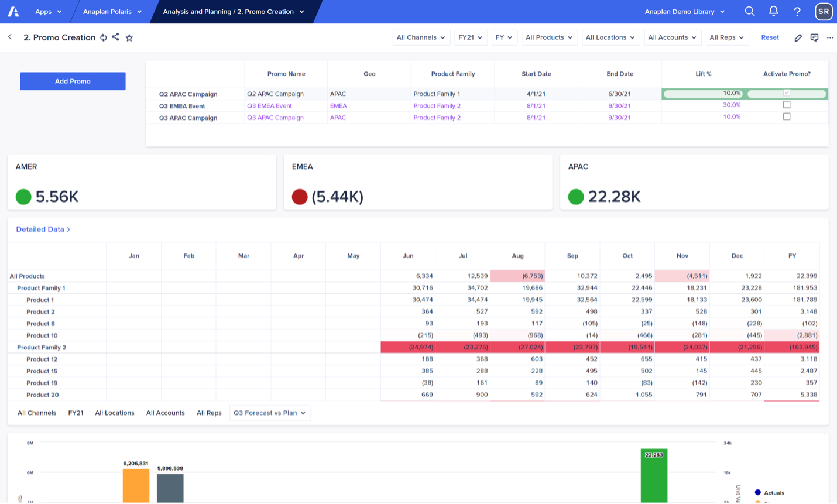Click the green APAC status indicator
This screenshot has height=504, width=837.
click(576, 197)
